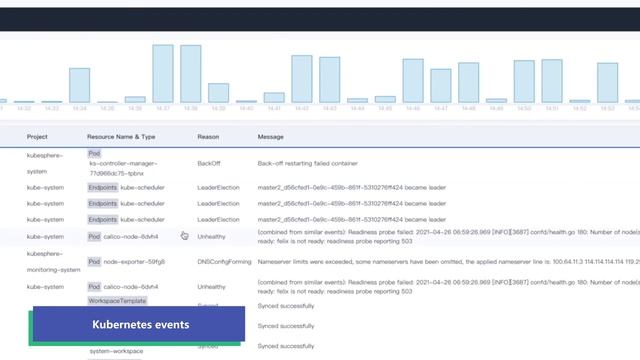The image size is (640, 360).
Task: Select the histogram bar at 14:47
Action: [441, 86]
